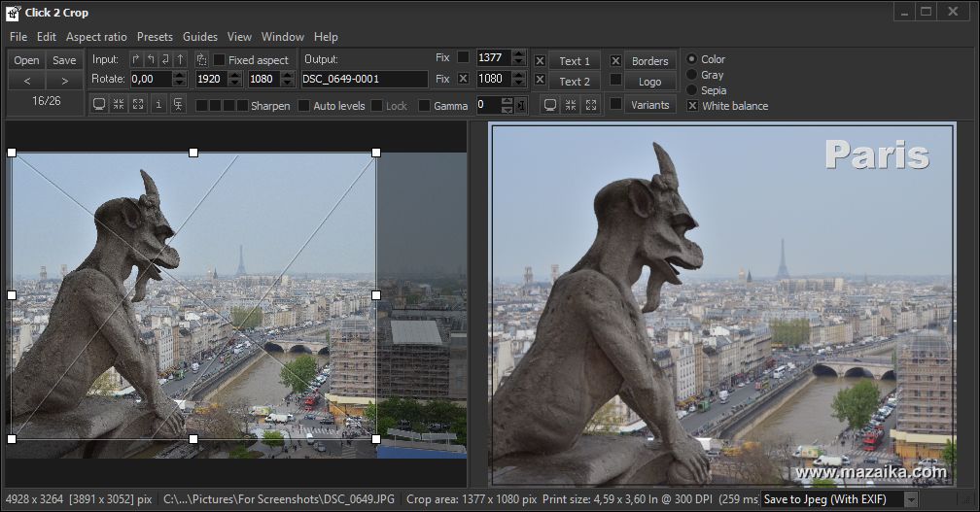Increase the output width 1377 stepper
The width and height of the screenshot is (980, 512).
tap(519, 53)
